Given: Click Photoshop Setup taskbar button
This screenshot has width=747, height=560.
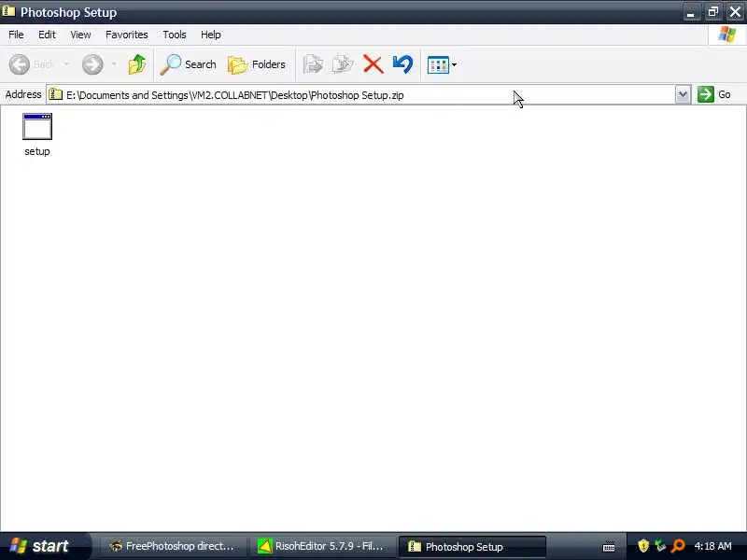Looking at the screenshot, I should pyautogui.click(x=472, y=547).
